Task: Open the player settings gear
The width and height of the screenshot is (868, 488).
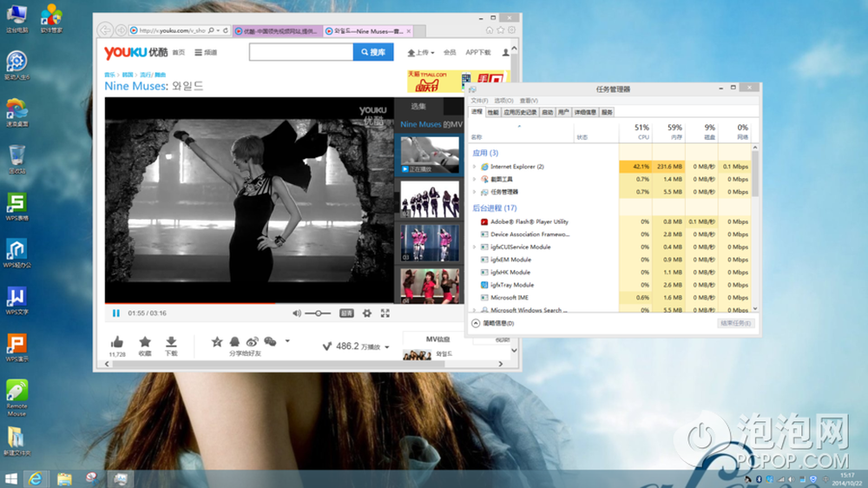Action: [x=367, y=313]
